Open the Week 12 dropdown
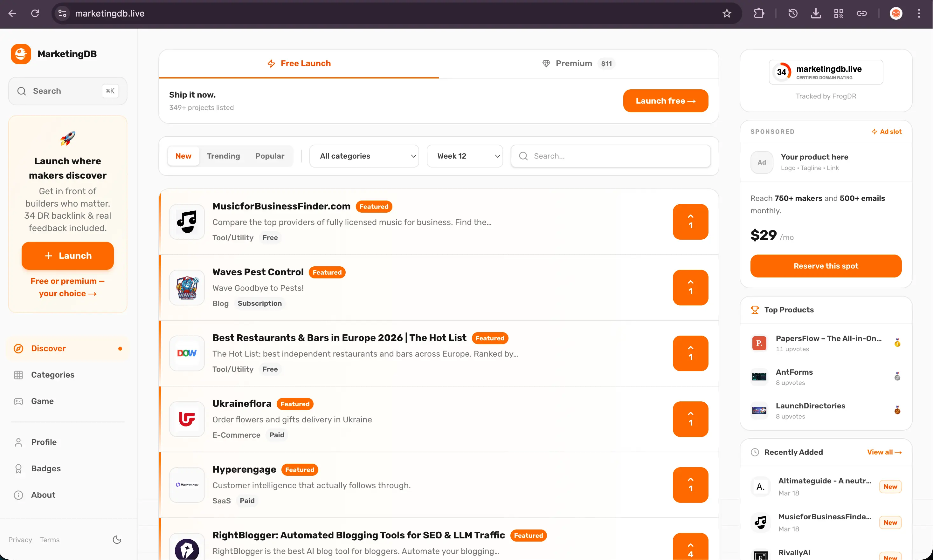The width and height of the screenshot is (933, 560). (x=464, y=156)
